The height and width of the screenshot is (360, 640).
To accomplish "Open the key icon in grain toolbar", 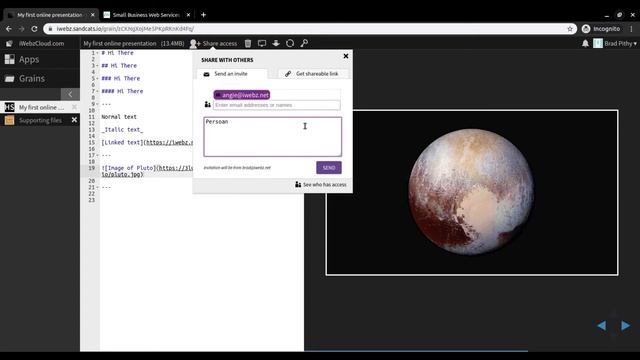I will tap(304, 43).
